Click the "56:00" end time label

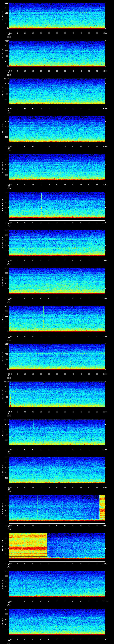click(105, 450)
